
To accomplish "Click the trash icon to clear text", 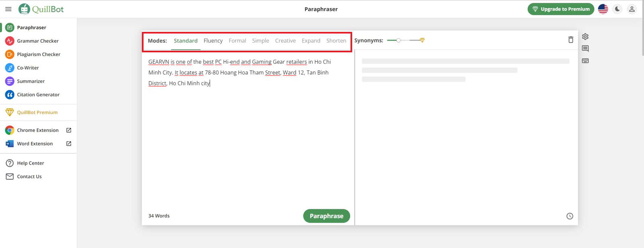I will (571, 40).
